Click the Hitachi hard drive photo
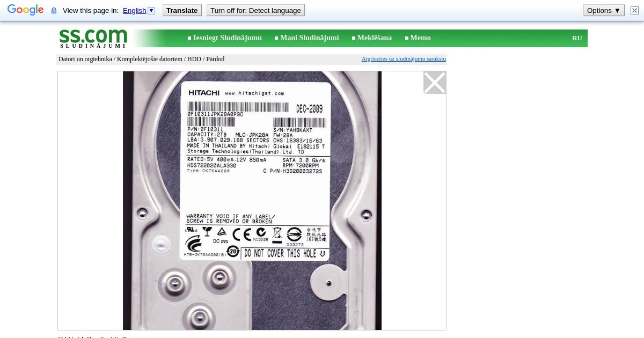Image resolution: width=644 pixels, height=338 pixels. pos(252,201)
